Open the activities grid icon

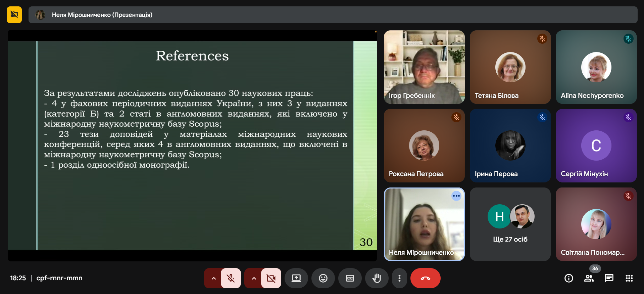click(x=629, y=278)
